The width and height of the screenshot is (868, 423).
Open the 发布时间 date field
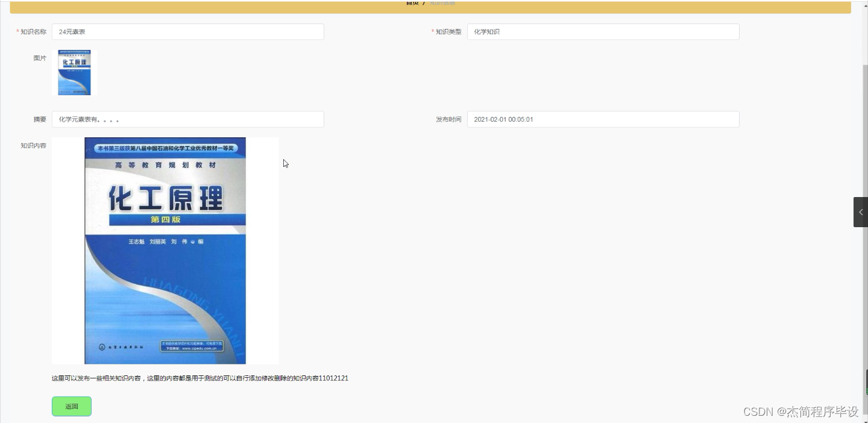coord(602,119)
